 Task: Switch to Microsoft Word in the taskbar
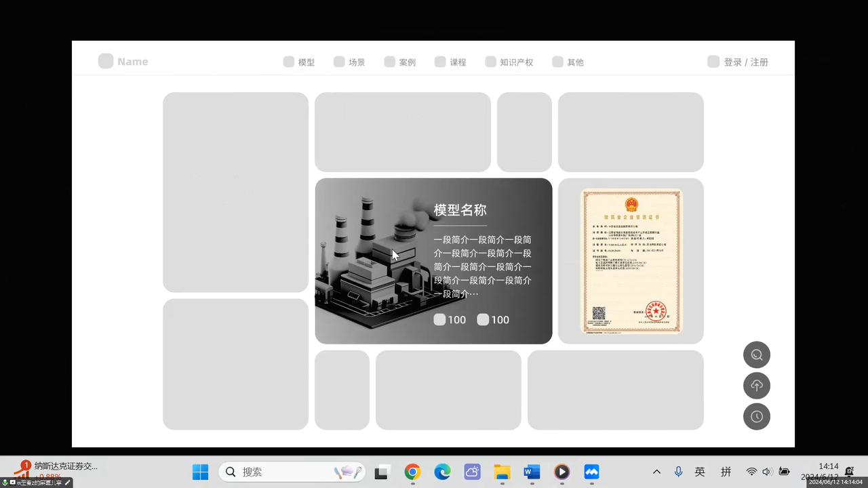point(532,472)
